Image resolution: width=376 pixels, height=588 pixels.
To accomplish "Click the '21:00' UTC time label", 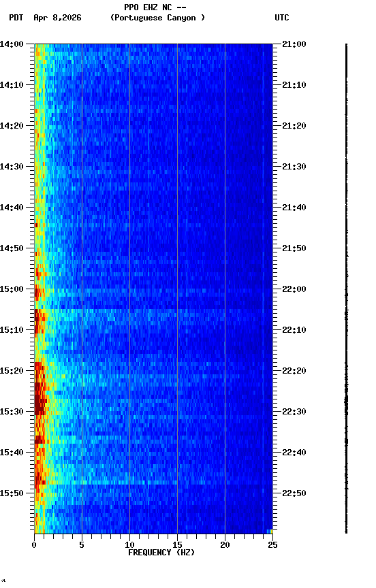I will tap(294, 44).
